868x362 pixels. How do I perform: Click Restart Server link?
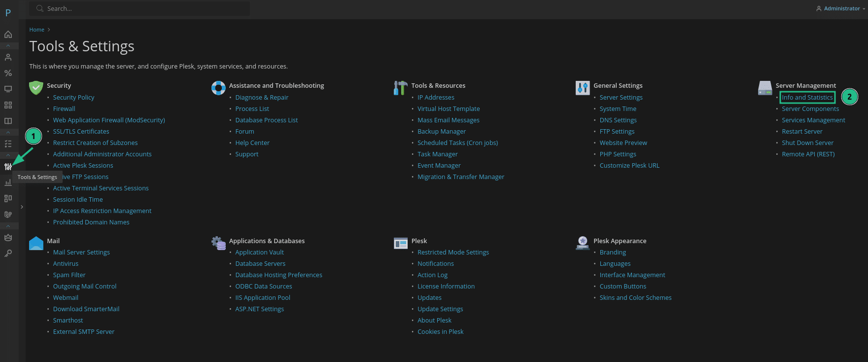point(802,132)
